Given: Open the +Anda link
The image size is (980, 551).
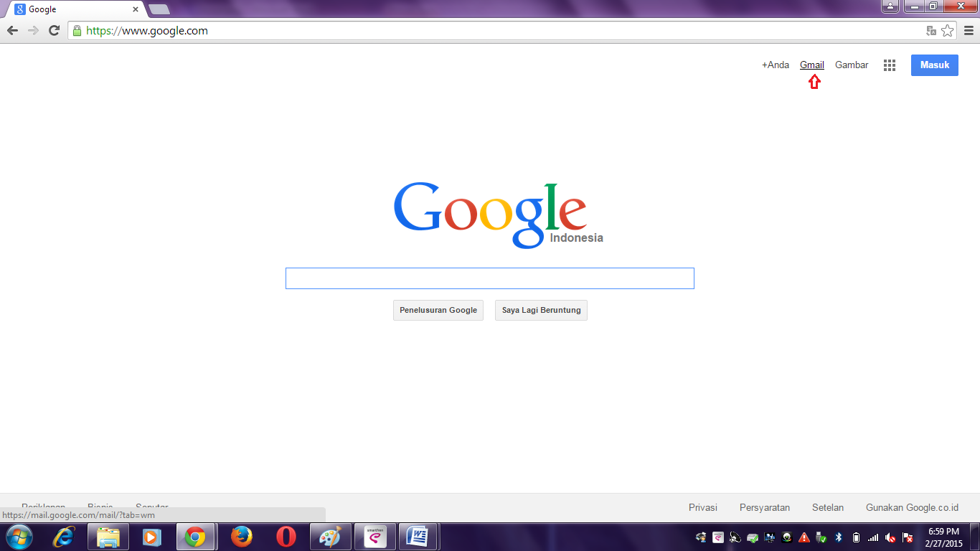Looking at the screenshot, I should pyautogui.click(x=776, y=65).
